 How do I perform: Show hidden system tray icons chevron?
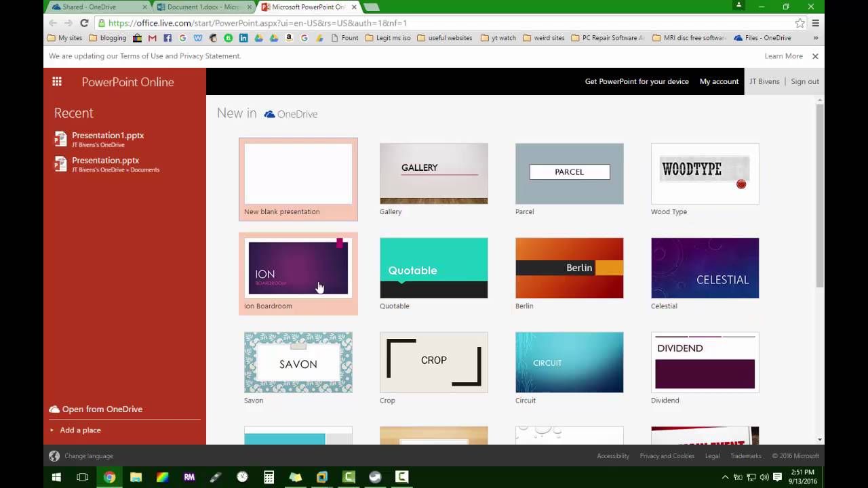coord(726,477)
